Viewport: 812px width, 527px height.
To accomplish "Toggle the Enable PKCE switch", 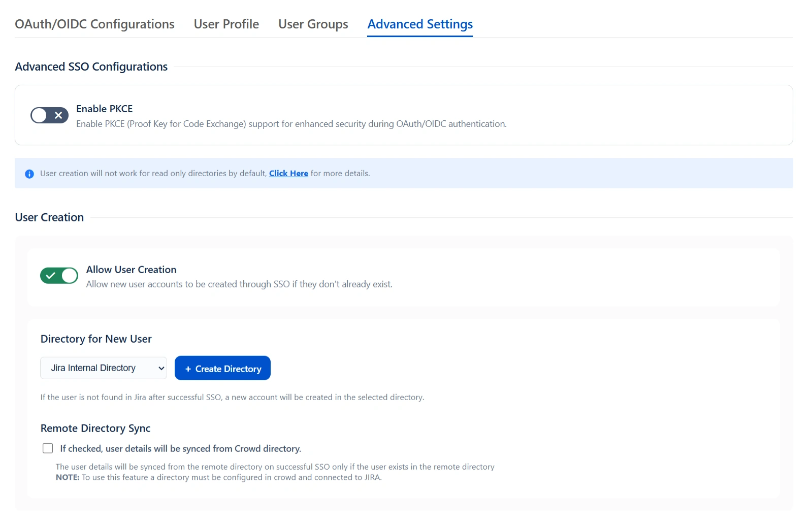I will coord(49,116).
